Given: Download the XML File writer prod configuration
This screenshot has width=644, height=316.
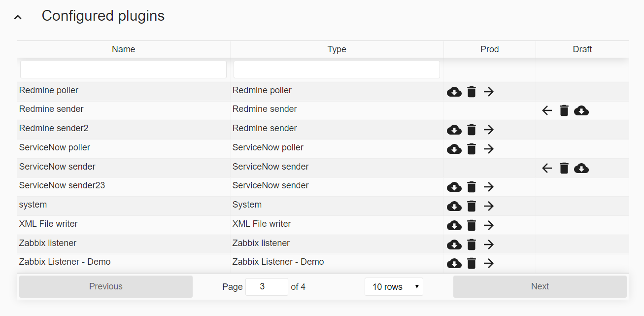Looking at the screenshot, I should [x=454, y=225].
